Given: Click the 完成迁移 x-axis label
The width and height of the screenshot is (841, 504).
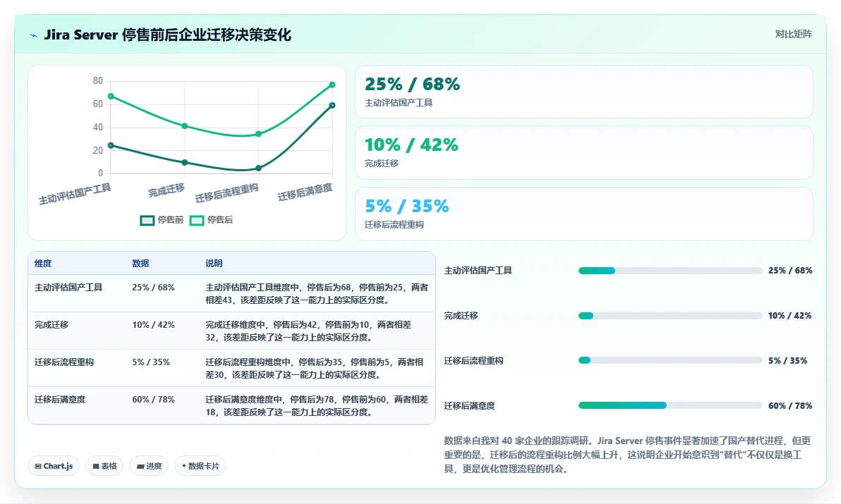Looking at the screenshot, I should pos(167,190).
